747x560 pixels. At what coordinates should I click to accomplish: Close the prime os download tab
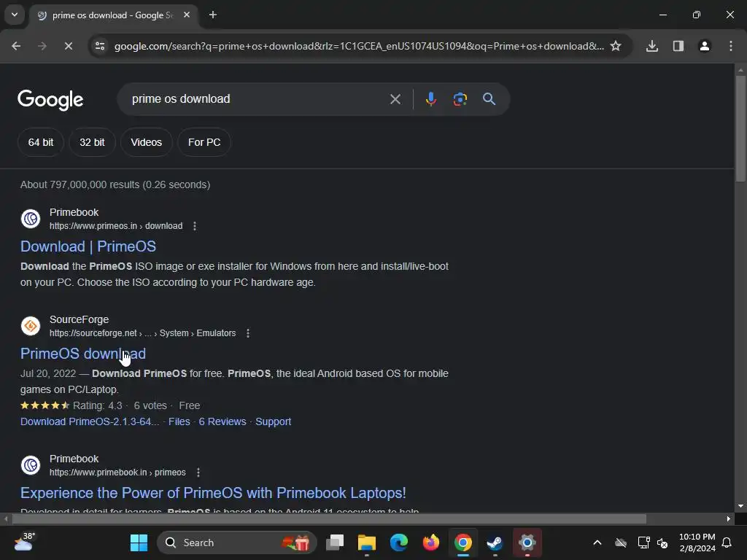tap(187, 15)
